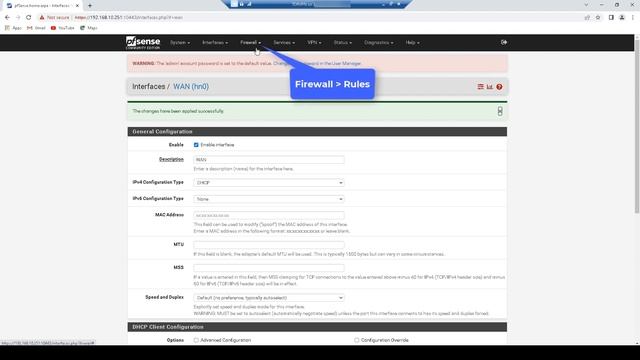Viewport: 640px width, 360px height.
Task: Open the Chrome profile icon
Action: point(622,18)
